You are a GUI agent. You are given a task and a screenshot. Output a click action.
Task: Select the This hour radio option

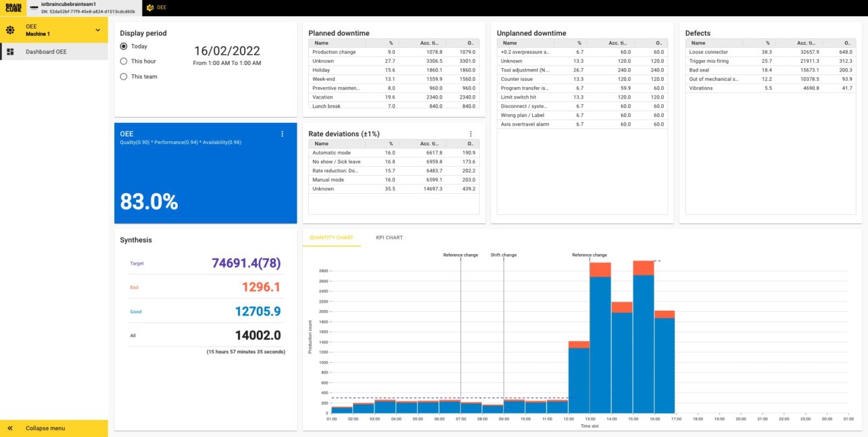click(x=123, y=61)
